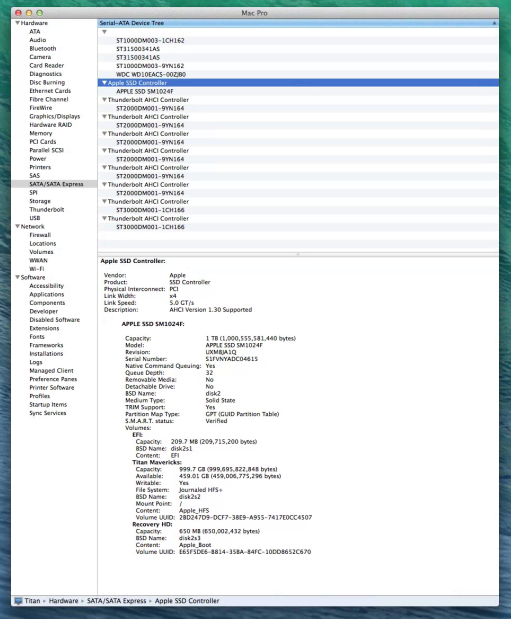
Task: Click the serial number S1FVNYADC04615
Action: tap(232, 359)
